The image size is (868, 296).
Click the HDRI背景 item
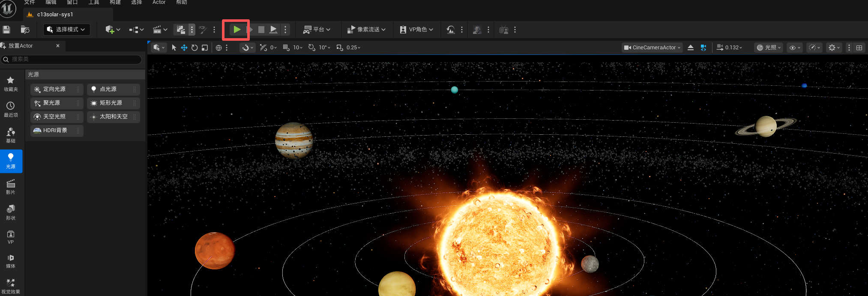click(x=57, y=130)
